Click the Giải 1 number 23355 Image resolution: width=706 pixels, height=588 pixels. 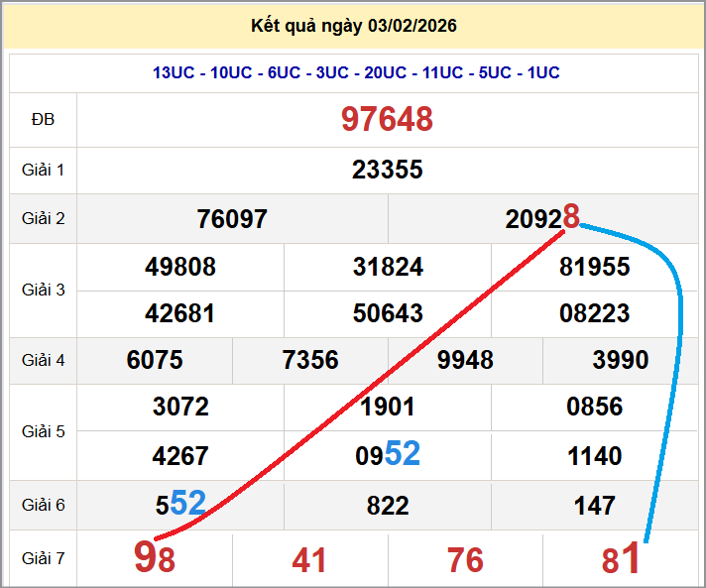tap(387, 170)
